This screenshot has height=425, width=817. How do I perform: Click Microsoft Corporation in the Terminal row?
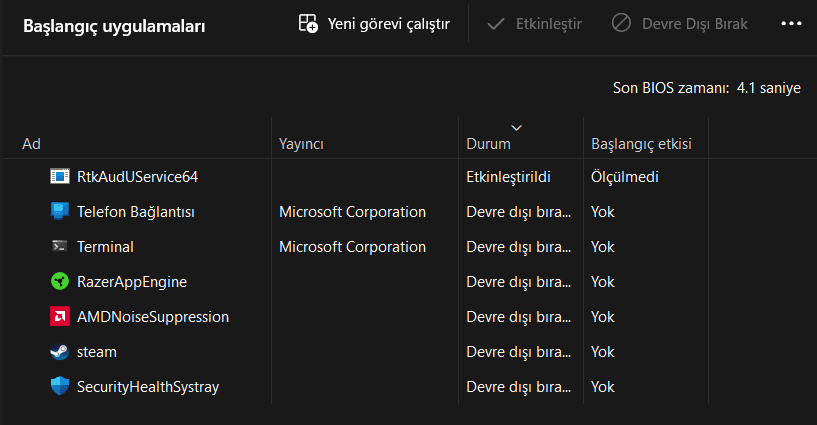click(352, 247)
